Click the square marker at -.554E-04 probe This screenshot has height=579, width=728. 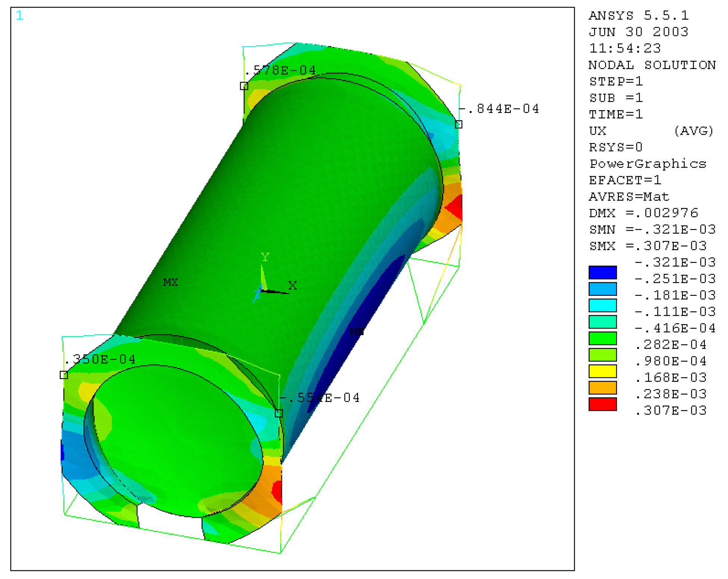[x=279, y=413]
